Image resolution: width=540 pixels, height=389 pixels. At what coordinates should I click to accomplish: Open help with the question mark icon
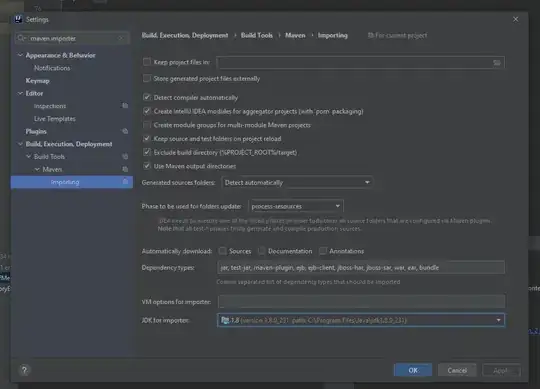coord(24,370)
